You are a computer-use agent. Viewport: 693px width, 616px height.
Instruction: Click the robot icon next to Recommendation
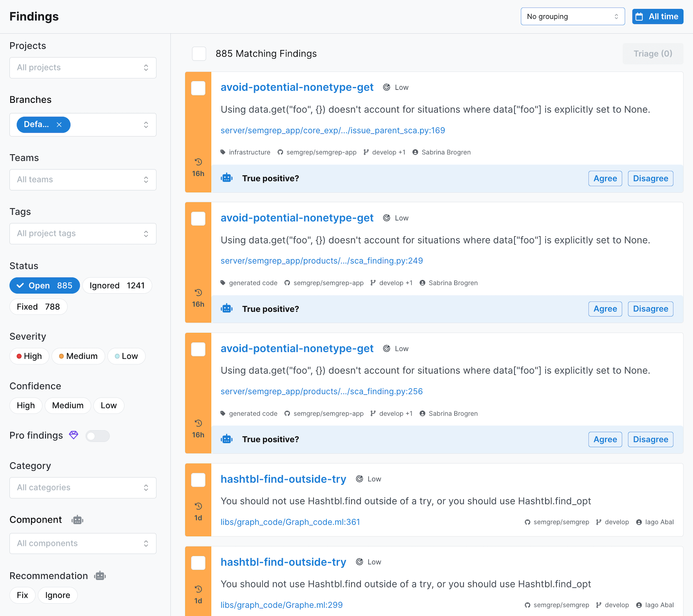coord(100,576)
